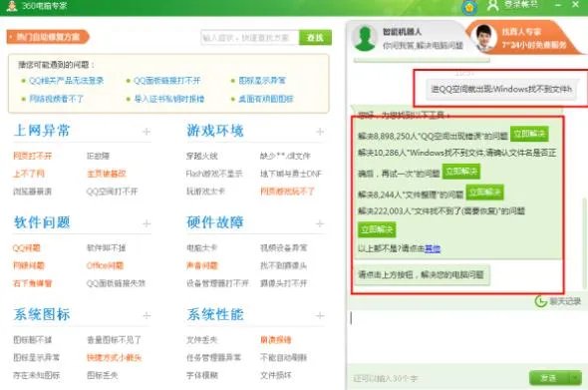
Task: Open the 发送 button dropdown arrow
Action: 575,378
